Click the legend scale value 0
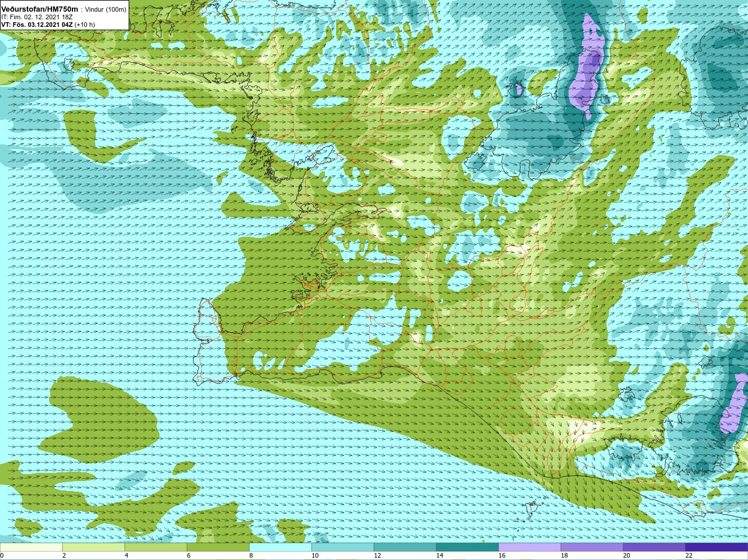Viewport: 748px width, 560px height. (2, 555)
